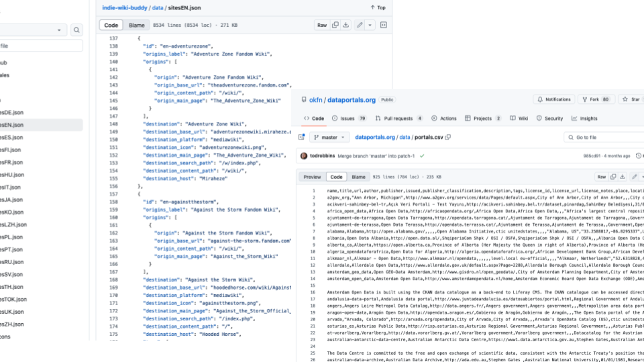
Task: Open commit history clock icon for portals.csv
Action: click(x=638, y=156)
